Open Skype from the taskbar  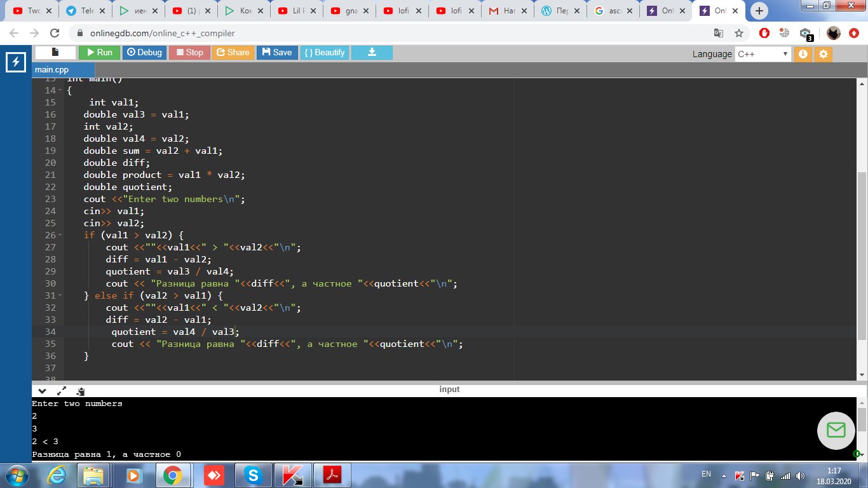(253, 475)
